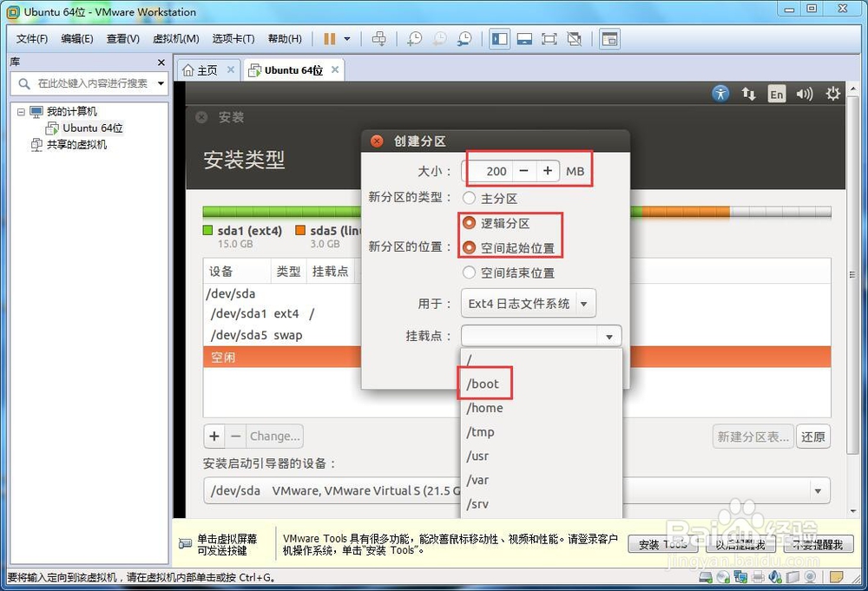Open the power options arrow beside pause
This screenshot has height=591, width=868.
pos(347,39)
